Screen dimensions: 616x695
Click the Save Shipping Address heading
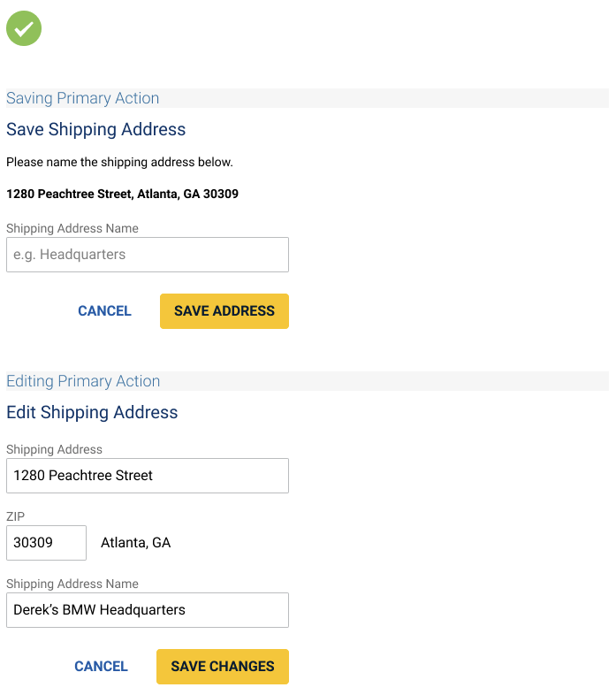pos(95,129)
